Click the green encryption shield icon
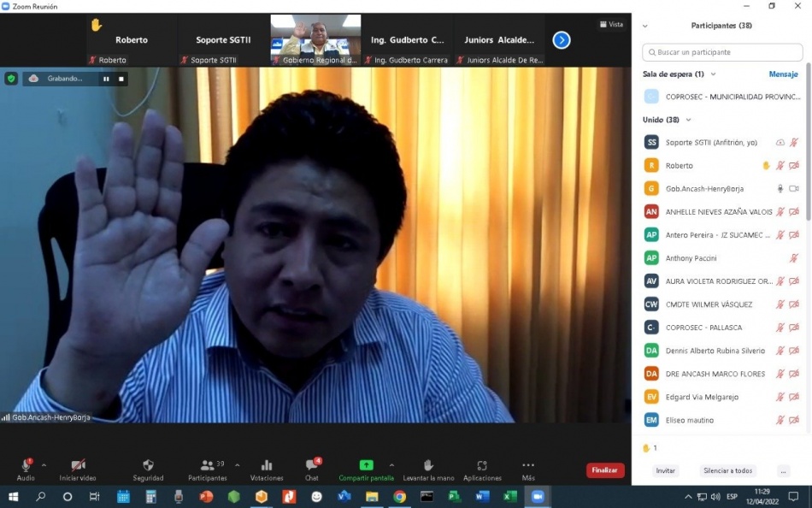Screen dimensions: 812x508 point(11,79)
